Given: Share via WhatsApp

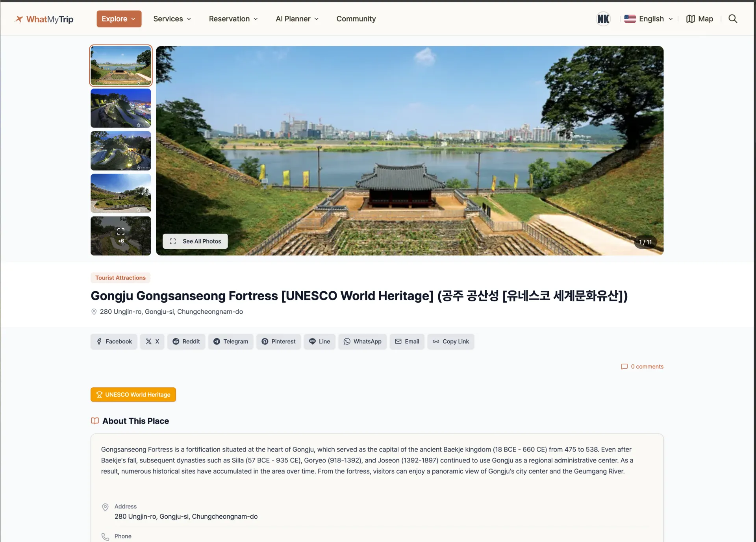Looking at the screenshot, I should (x=362, y=341).
